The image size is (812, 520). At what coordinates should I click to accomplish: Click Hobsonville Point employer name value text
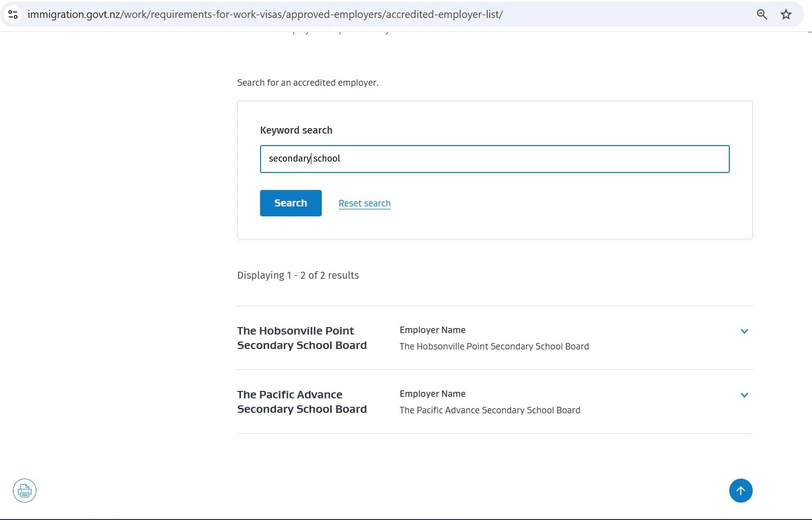494,347
